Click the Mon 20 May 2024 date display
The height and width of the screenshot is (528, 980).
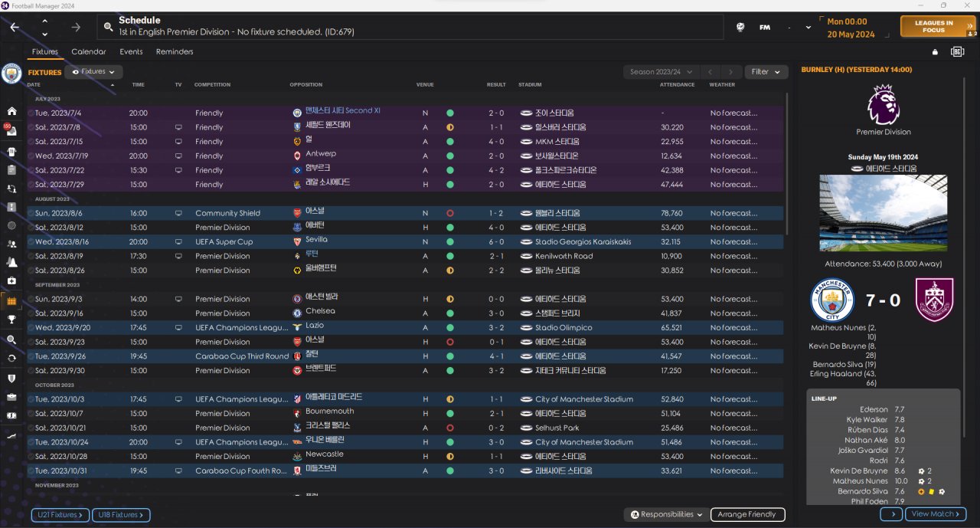coord(851,28)
